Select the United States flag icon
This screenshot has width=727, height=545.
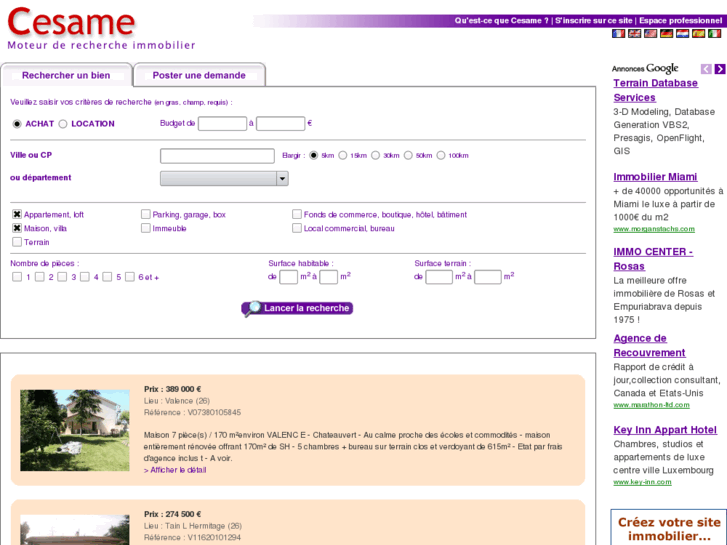point(650,33)
